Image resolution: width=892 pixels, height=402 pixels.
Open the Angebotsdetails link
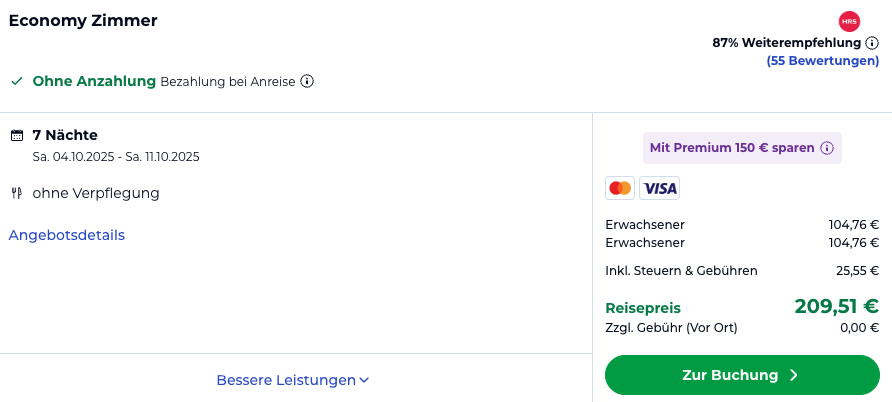coord(67,235)
